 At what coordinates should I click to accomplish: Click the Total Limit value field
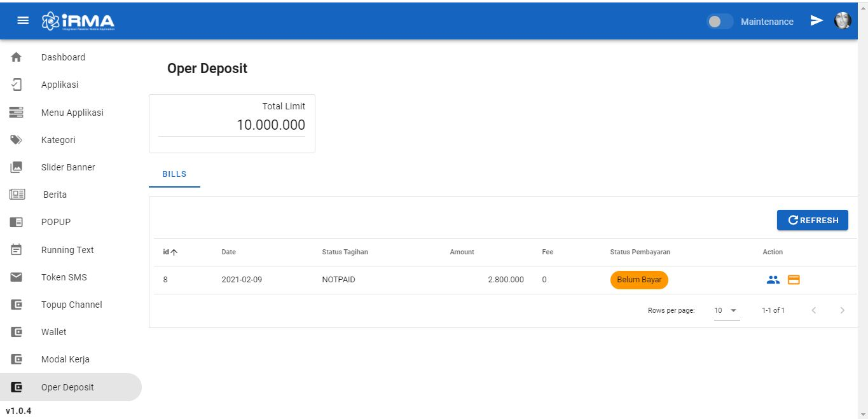pos(270,125)
